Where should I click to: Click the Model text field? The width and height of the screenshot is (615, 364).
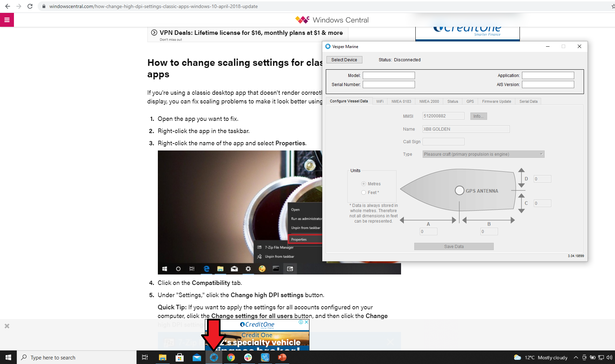pos(389,76)
